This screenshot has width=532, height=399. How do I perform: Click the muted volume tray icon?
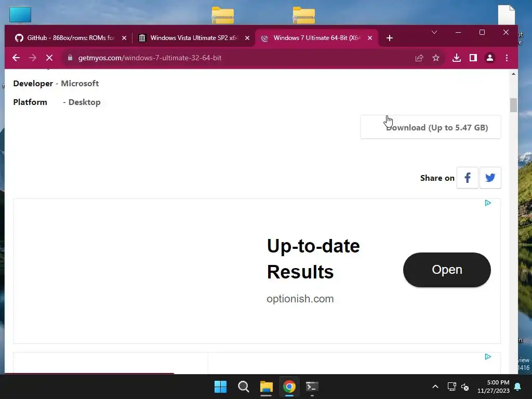click(x=465, y=387)
